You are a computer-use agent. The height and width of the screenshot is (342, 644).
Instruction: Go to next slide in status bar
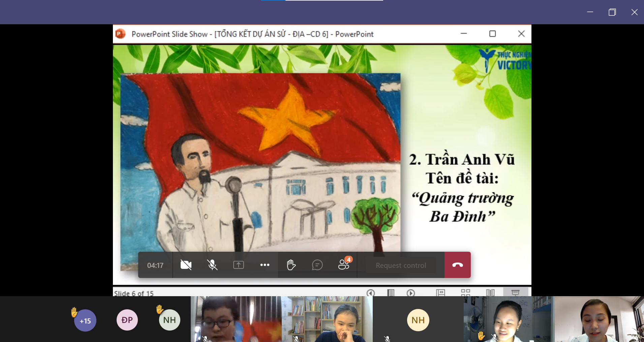(410, 293)
